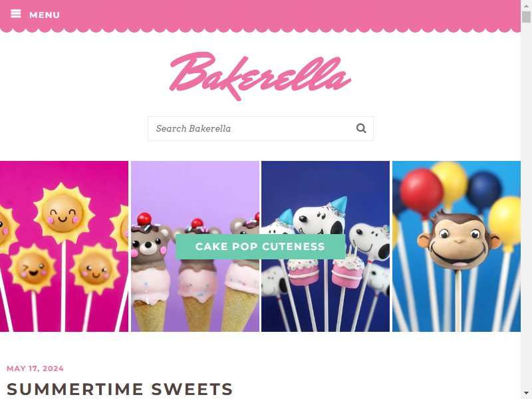Focus the Search Bakerella input field
This screenshot has height=399, width=532.
261,128
